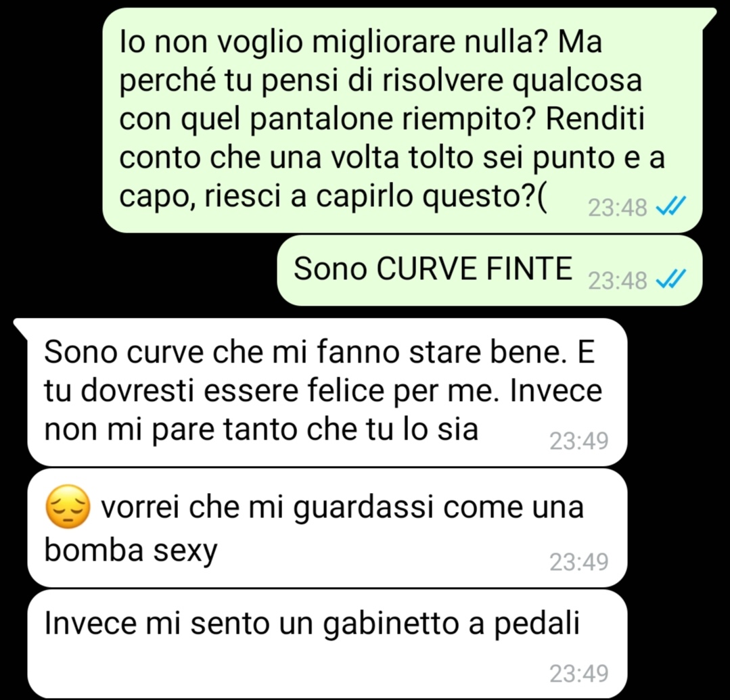
Task: Tap the words 'bomba sexy'
Action: pyautogui.click(x=131, y=551)
